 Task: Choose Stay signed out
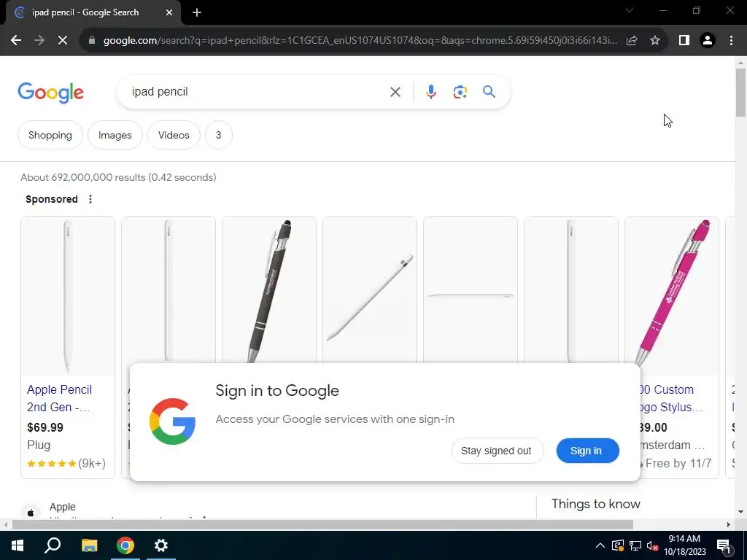click(x=496, y=451)
